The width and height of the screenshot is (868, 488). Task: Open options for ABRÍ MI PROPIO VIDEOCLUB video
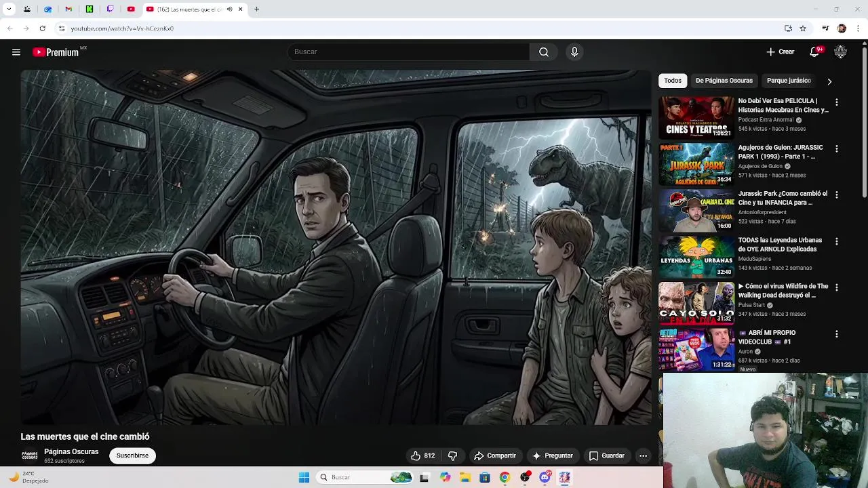[x=836, y=334]
